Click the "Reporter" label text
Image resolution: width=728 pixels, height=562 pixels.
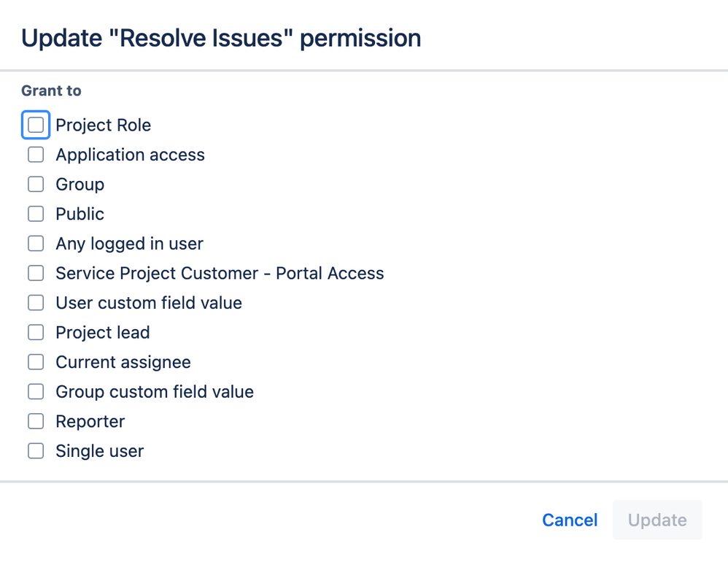point(90,421)
